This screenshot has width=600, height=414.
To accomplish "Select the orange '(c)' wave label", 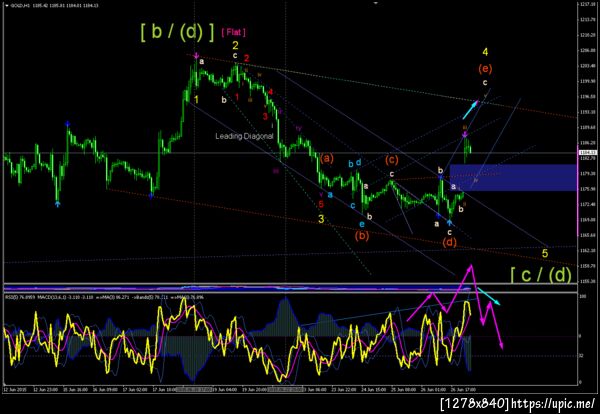I will (x=391, y=160).
